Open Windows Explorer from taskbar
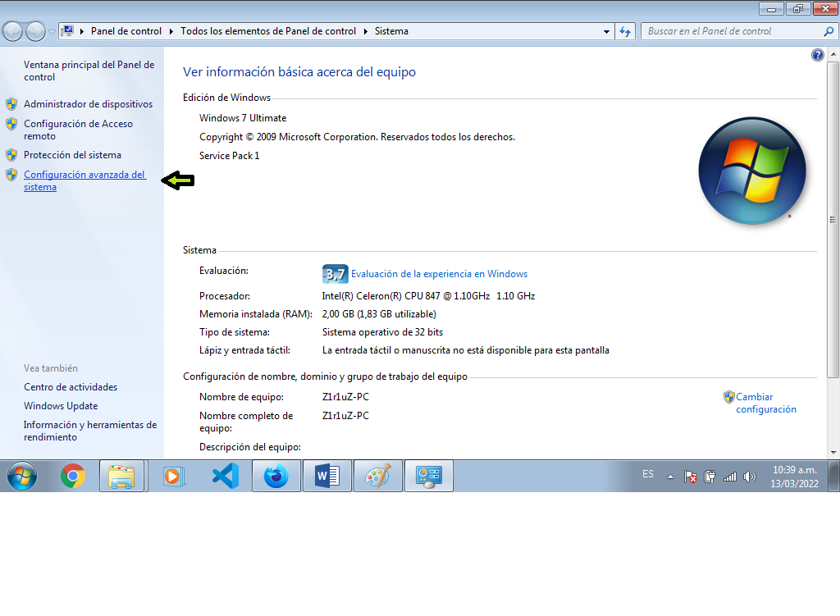 click(x=122, y=476)
